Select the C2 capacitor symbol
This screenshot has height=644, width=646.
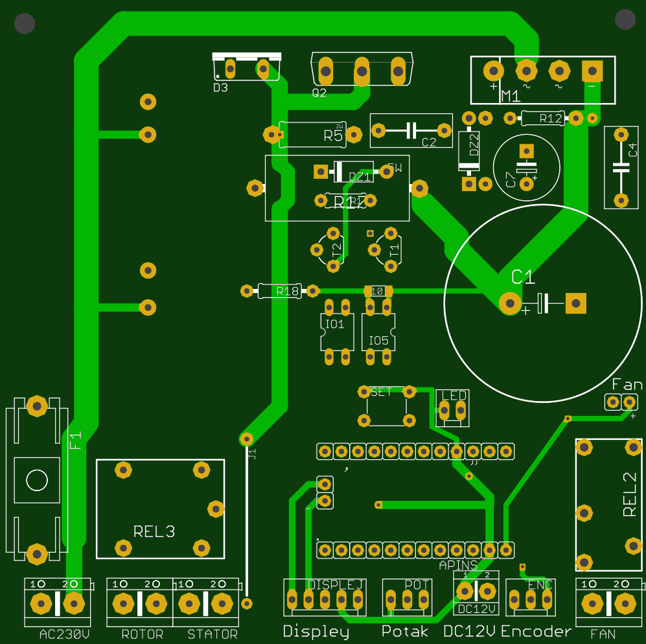click(410, 131)
